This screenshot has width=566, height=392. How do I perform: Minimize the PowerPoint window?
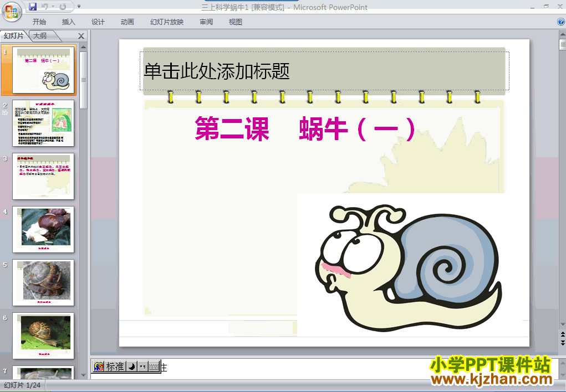(532, 7)
